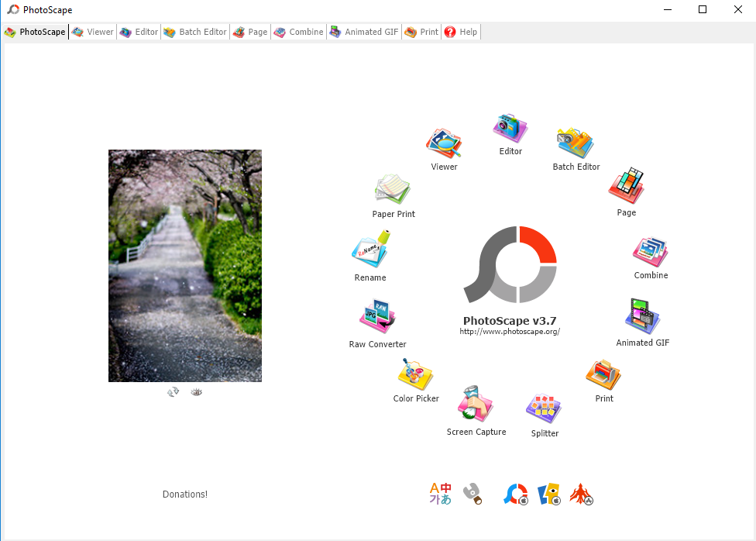
Task: Maximize the PhotoScape window
Action: click(x=703, y=9)
